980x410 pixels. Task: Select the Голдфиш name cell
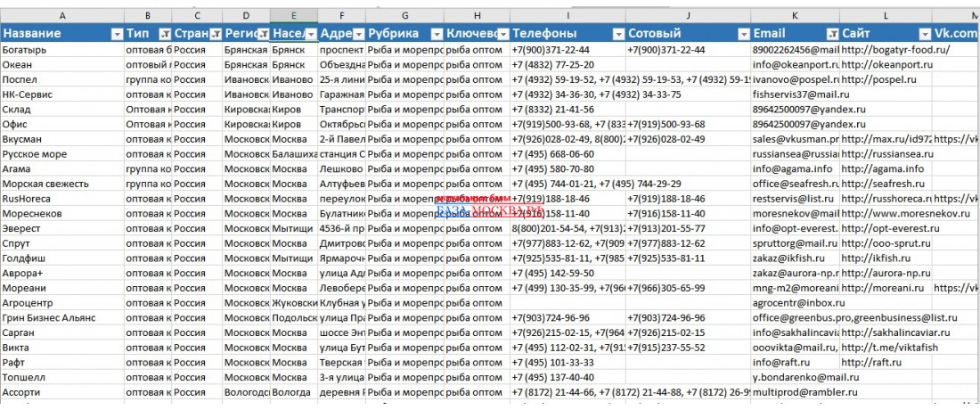pyautogui.click(x=61, y=258)
